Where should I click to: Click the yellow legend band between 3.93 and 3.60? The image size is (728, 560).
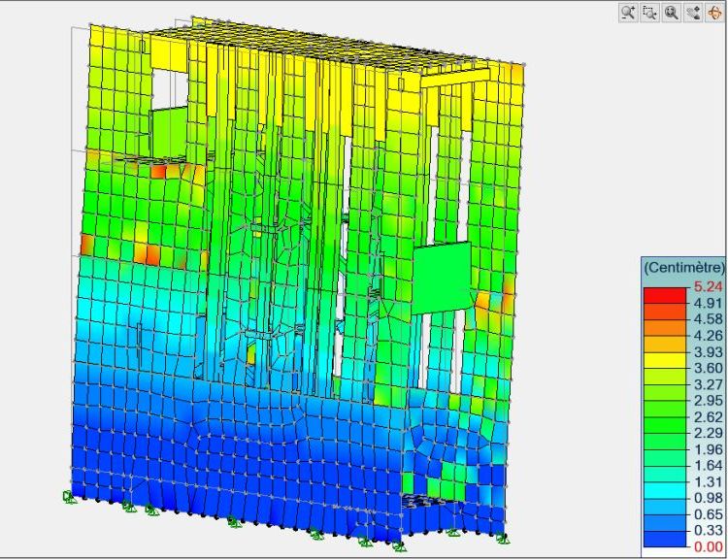664,360
